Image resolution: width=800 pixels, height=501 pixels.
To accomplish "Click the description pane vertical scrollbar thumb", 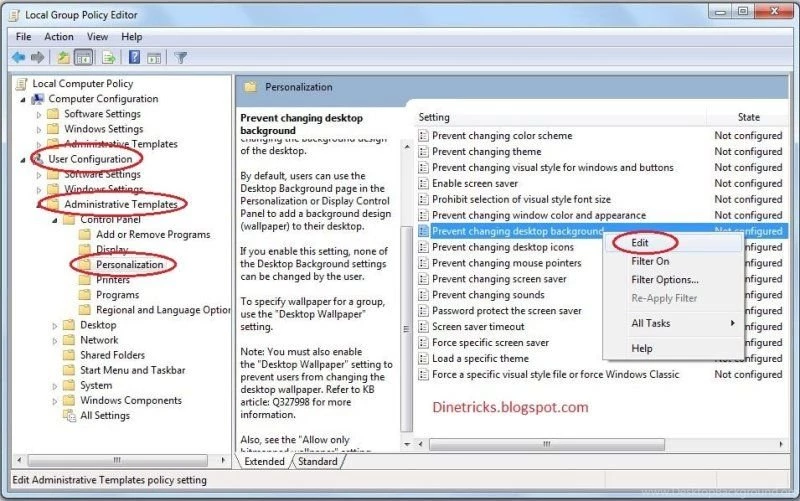I will [407, 329].
